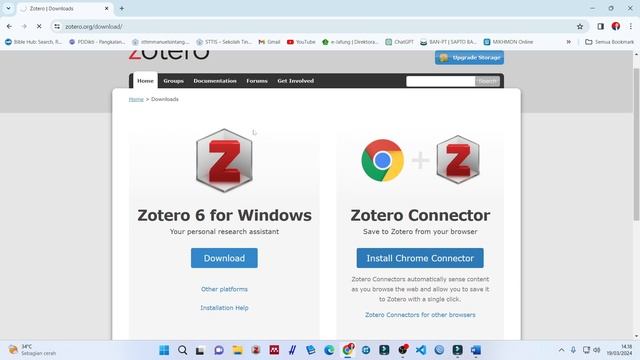Open the PDDikti bookmark

pos(97,42)
